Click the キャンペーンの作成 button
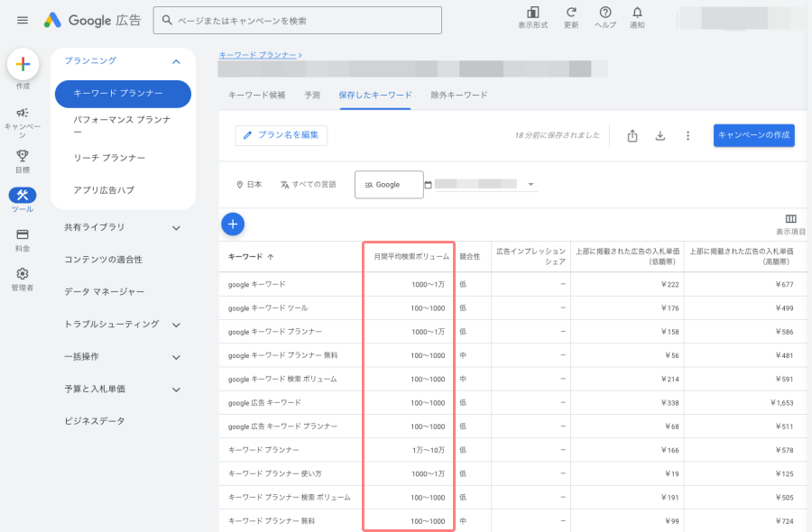The image size is (812, 532). point(754,135)
